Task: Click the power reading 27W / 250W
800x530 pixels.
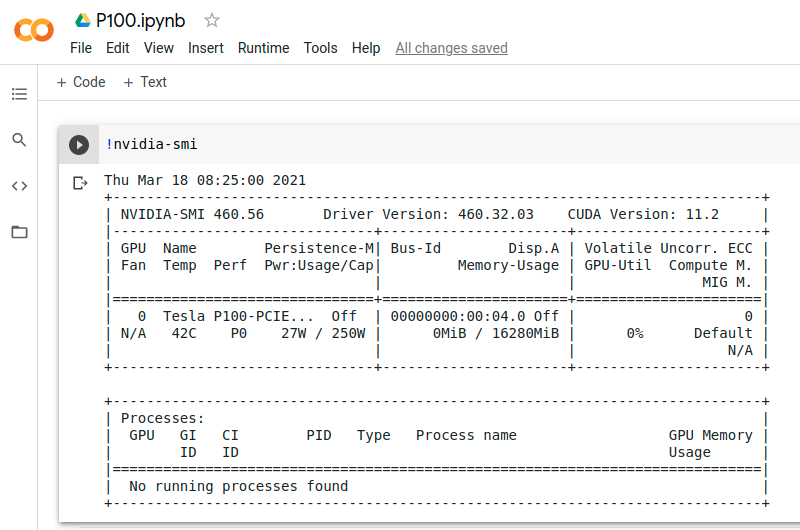Action: (x=323, y=333)
